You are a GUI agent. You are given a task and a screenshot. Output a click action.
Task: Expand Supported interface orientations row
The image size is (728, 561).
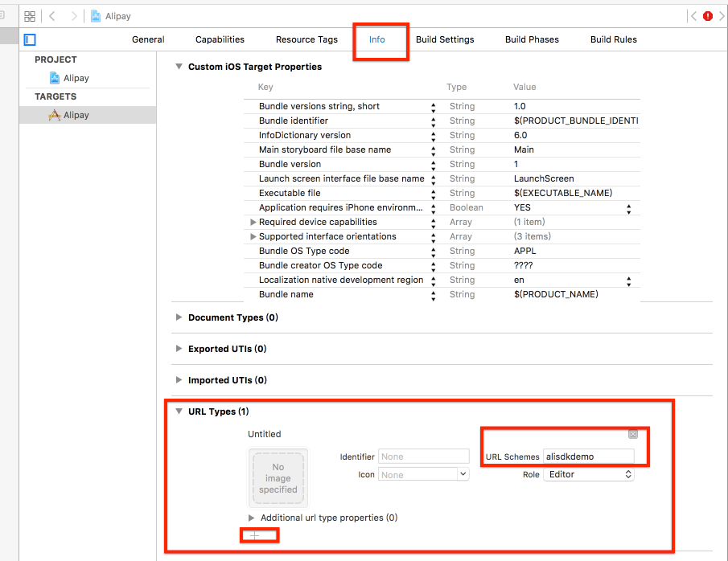(x=253, y=236)
